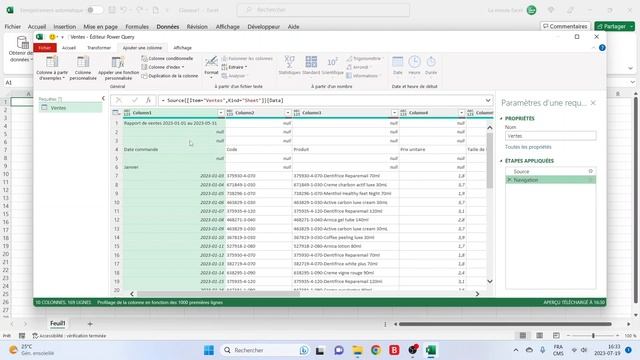
Task: Click the formula bar confirm checkmark
Action: [134, 100]
